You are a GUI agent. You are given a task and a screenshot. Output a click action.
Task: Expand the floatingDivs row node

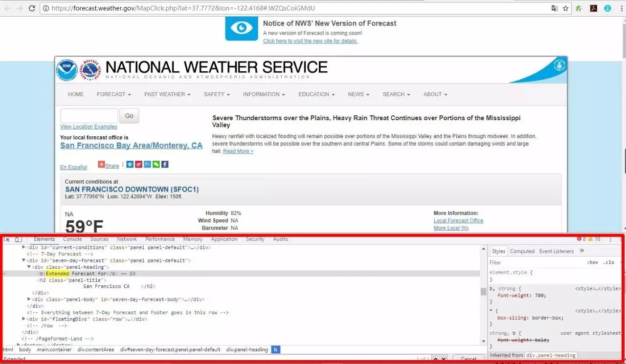click(x=24, y=319)
